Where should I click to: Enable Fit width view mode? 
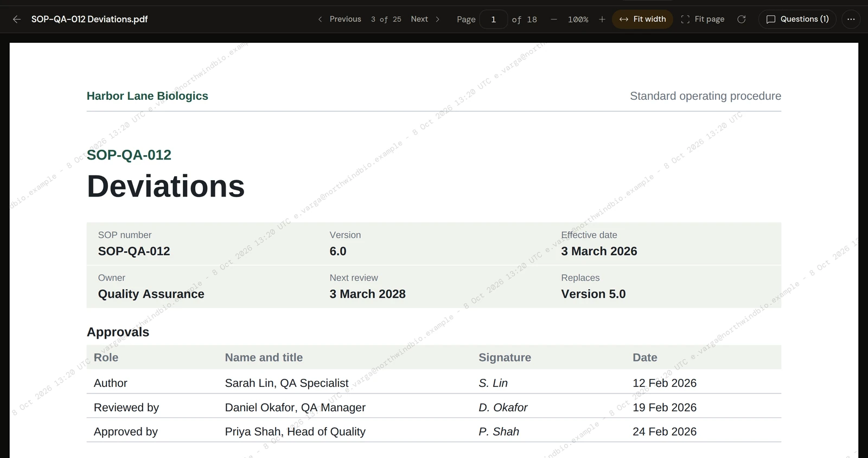[643, 20]
